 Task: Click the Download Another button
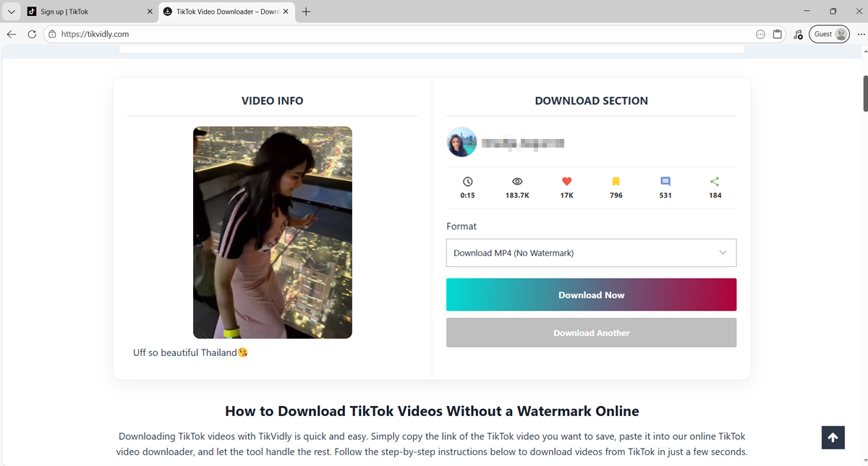point(591,333)
